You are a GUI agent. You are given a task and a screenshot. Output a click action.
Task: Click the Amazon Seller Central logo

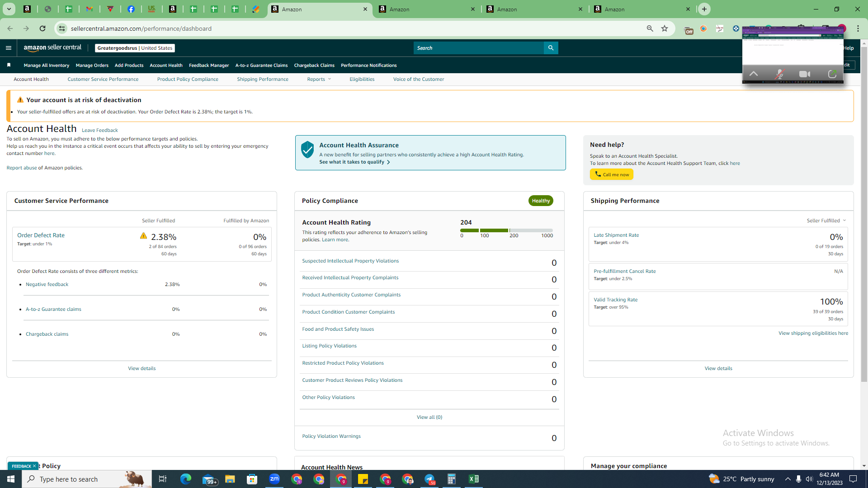click(x=52, y=48)
